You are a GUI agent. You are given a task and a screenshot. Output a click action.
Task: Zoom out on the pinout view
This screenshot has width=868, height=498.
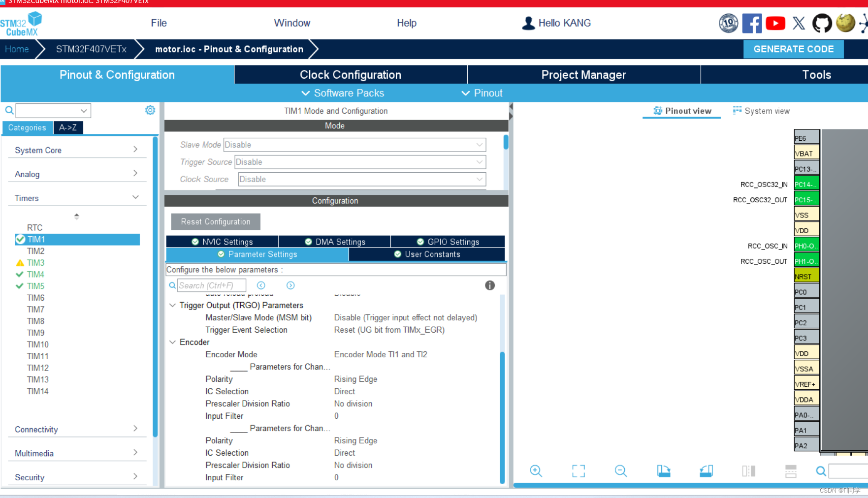point(621,471)
